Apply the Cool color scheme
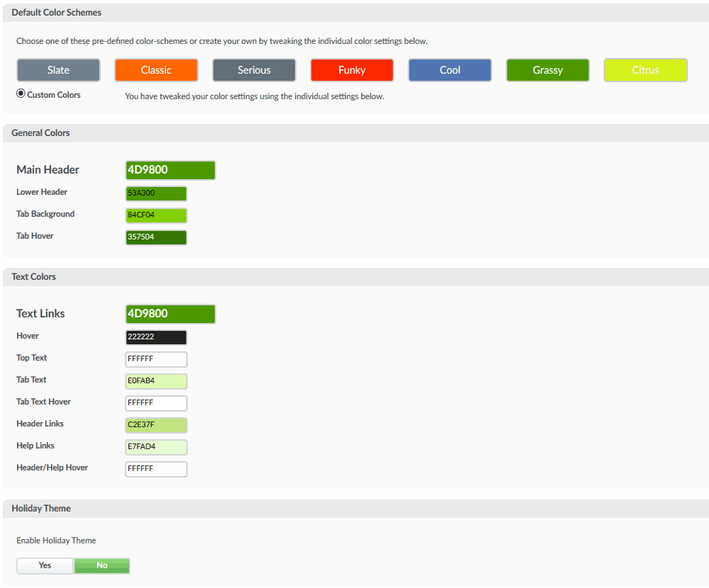709x588 pixels. pos(450,70)
